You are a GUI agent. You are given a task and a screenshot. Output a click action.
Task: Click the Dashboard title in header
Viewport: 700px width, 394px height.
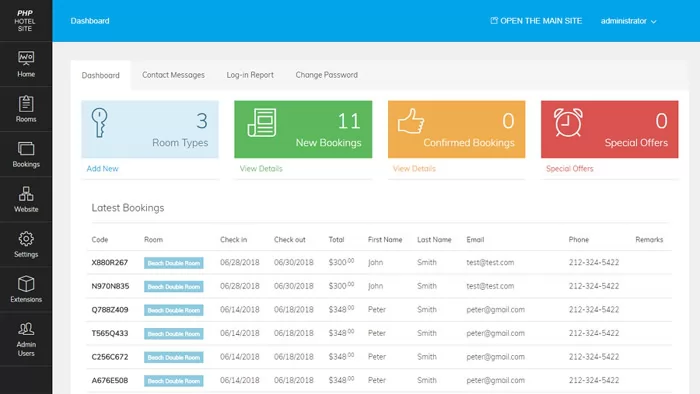[90, 21]
